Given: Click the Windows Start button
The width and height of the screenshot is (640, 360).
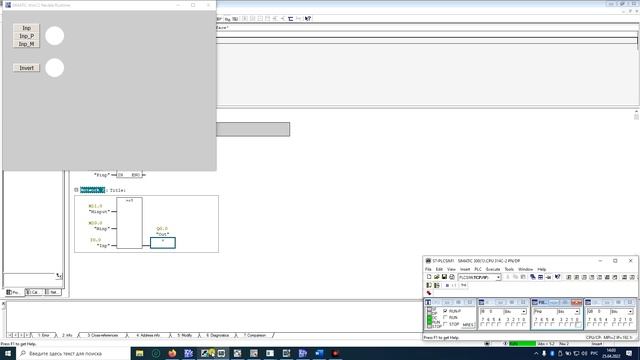Looking at the screenshot, I should point(8,353).
